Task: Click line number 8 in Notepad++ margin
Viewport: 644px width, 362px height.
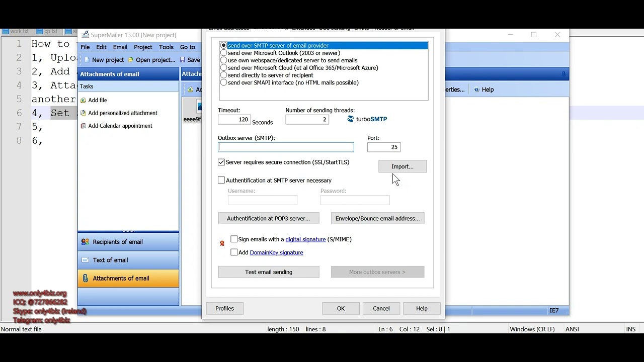Action: click(x=19, y=141)
